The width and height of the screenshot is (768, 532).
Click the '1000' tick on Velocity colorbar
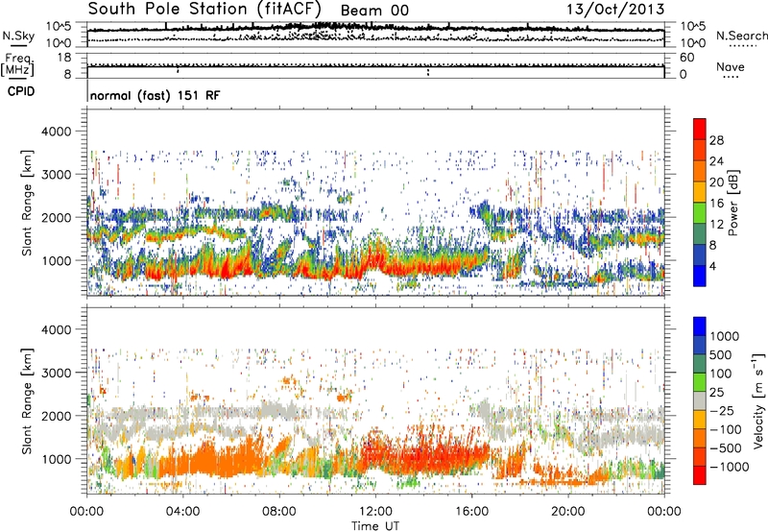point(725,336)
